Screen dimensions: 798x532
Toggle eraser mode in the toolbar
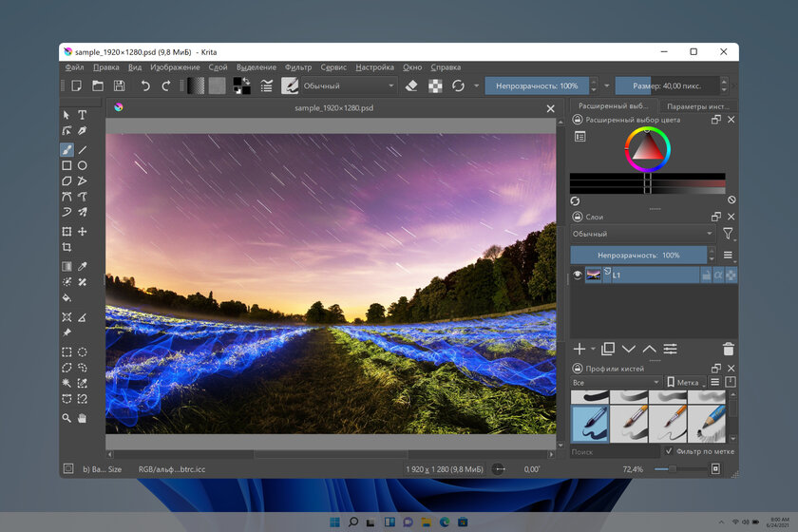(x=411, y=86)
